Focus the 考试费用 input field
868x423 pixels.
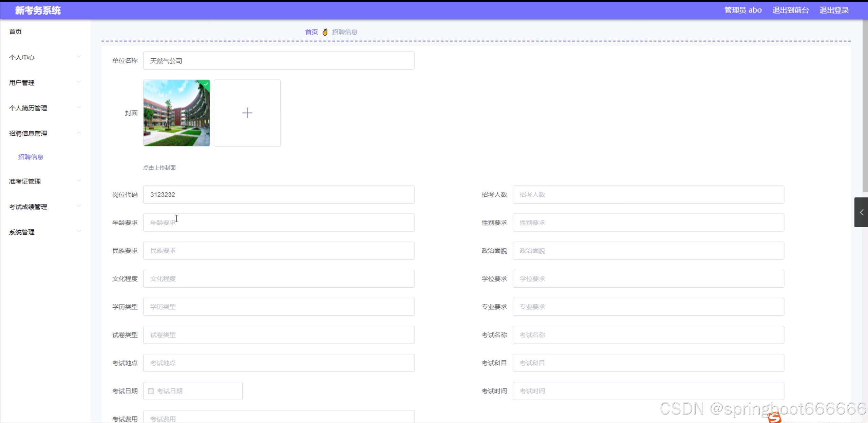[279, 417]
